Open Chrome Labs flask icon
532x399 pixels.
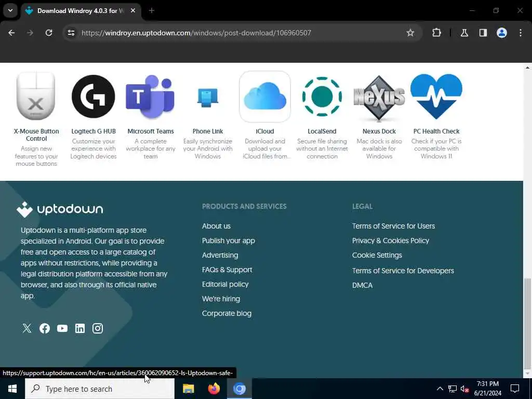[464, 33]
